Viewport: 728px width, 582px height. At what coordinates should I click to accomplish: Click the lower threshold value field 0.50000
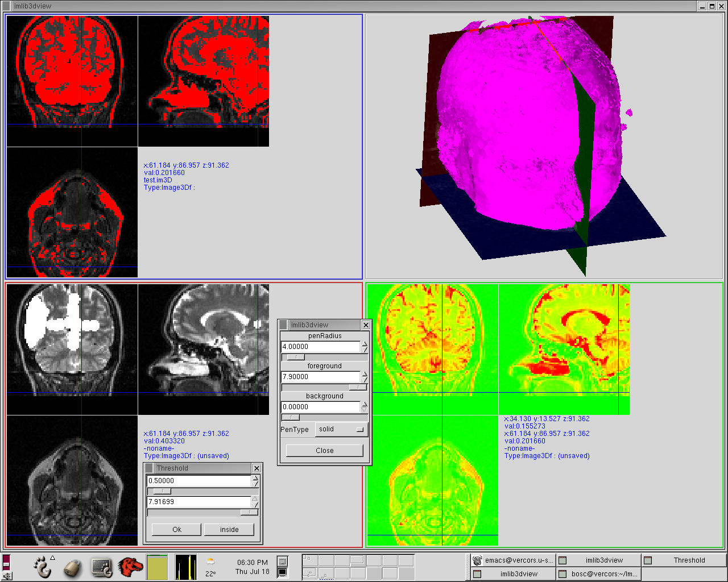198,481
